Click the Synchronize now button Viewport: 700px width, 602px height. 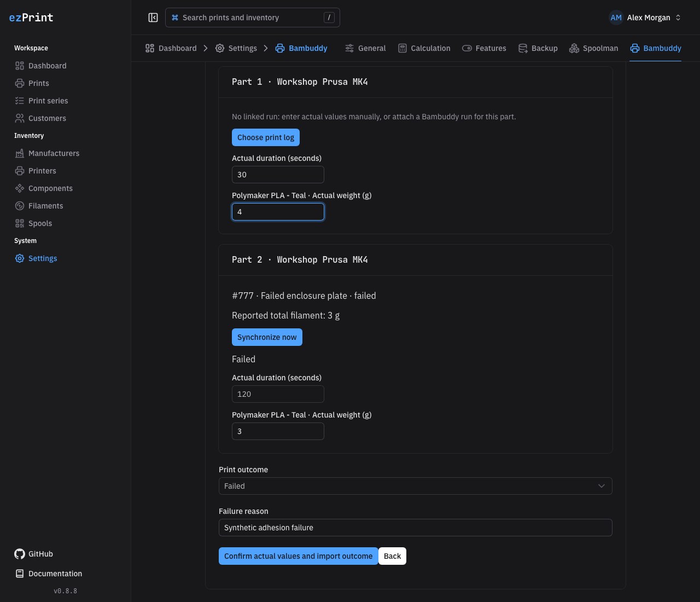267,337
